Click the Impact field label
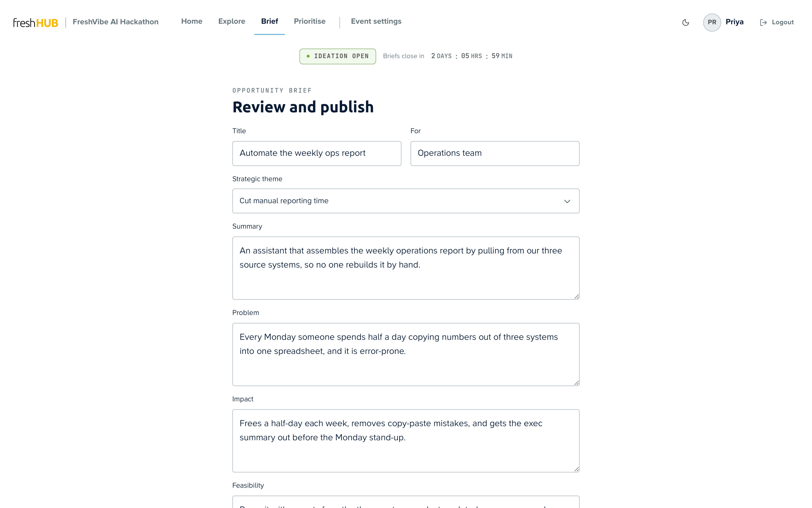The image size is (812, 508). point(242,399)
